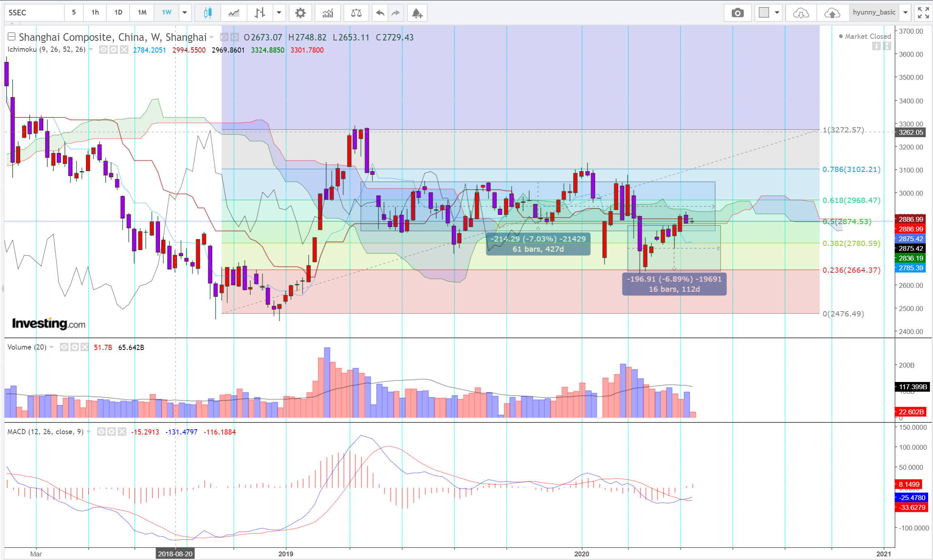Open hyunny_basic layout dropdown arrow
The width and height of the screenshot is (933, 560).
905,13
